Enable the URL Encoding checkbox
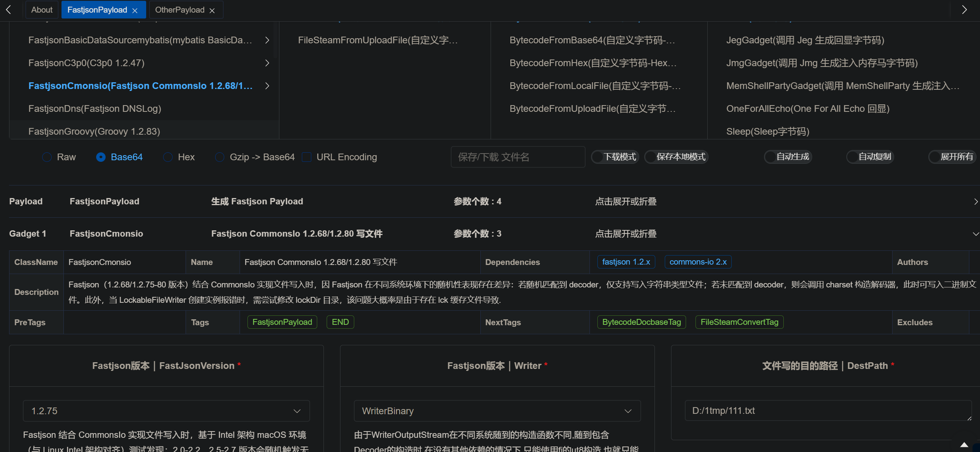 click(x=307, y=157)
